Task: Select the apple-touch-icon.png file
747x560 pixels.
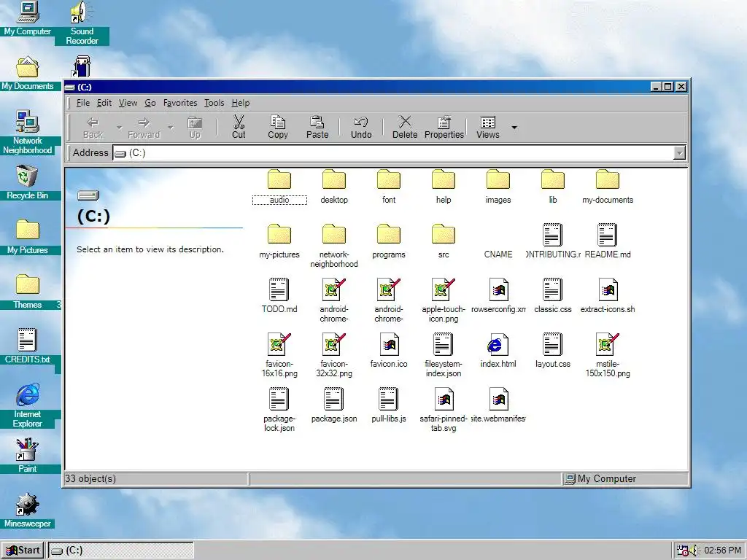Action: pyautogui.click(x=444, y=301)
